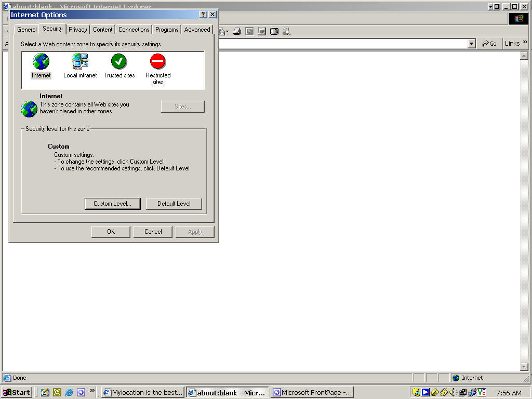Open the Start menu
Screen dimensions: 532x399
[x=17, y=393]
